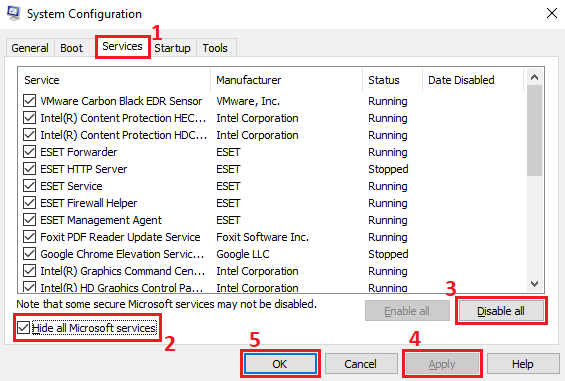Uncheck VMware Carbon Black EDR Sensor service
The height and width of the screenshot is (381, 565).
[x=29, y=101]
